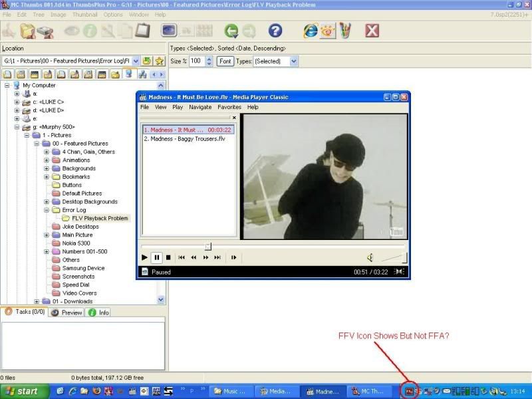
Task: Skip to previous track in Media Player Classic
Action: (182, 257)
